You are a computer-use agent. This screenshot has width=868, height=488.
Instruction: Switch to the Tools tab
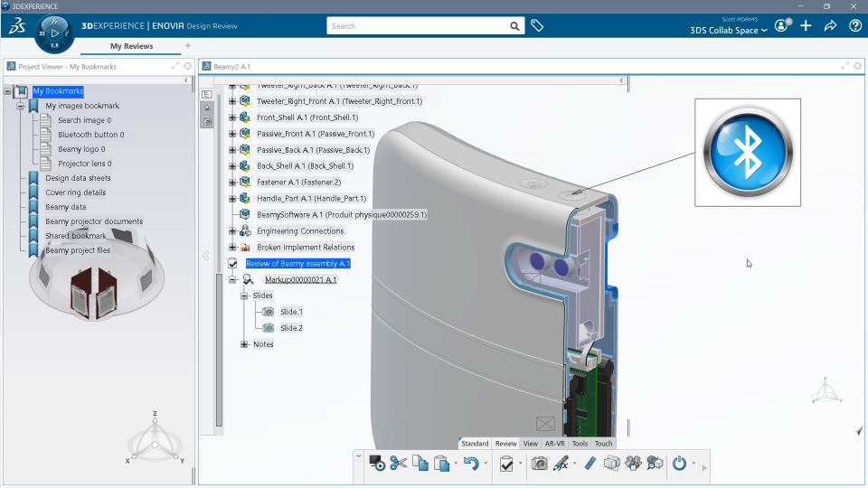tap(580, 443)
